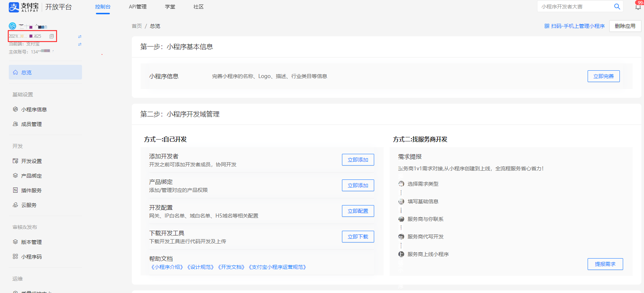Open the API管理 tab
644x293 pixels.
coord(138,7)
